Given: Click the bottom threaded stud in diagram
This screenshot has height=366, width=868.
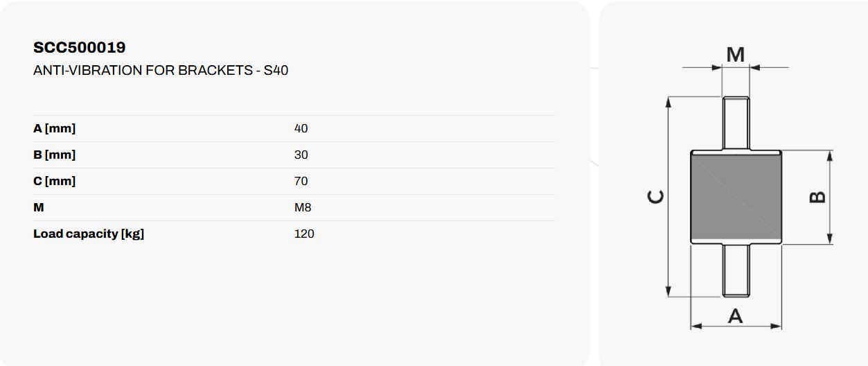Looking at the screenshot, I should coord(736,270).
